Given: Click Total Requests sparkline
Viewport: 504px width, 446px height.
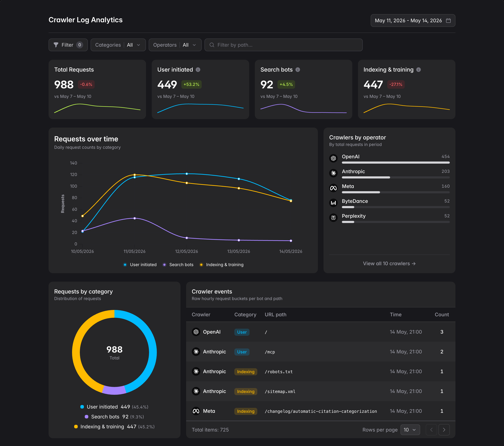Looking at the screenshot, I should (x=97, y=108).
